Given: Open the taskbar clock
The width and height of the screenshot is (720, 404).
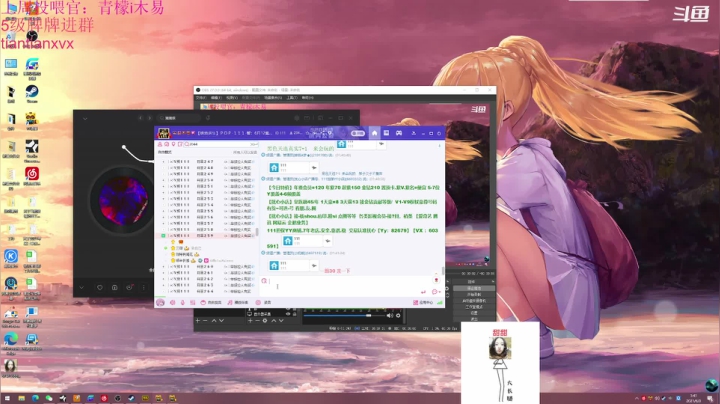Looking at the screenshot, I should click(694, 398).
